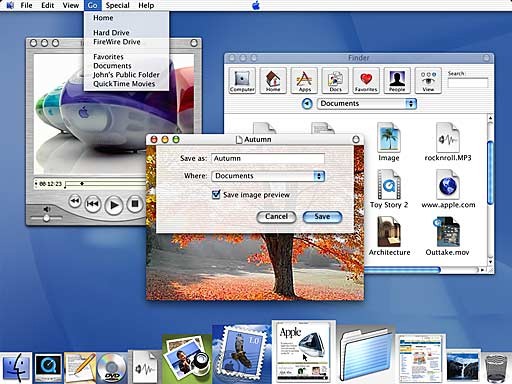The height and width of the screenshot is (384, 512).
Task: Open the Trash in the Dock
Action: pyautogui.click(x=496, y=368)
